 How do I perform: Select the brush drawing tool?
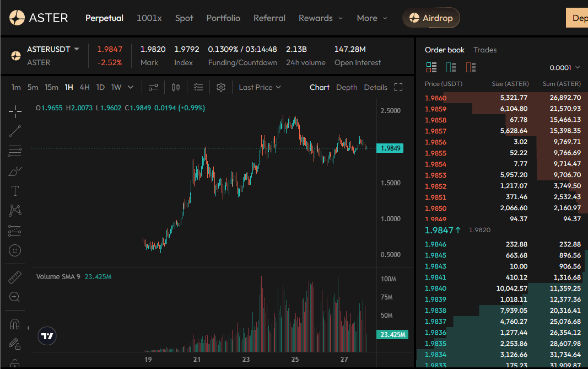(15, 171)
